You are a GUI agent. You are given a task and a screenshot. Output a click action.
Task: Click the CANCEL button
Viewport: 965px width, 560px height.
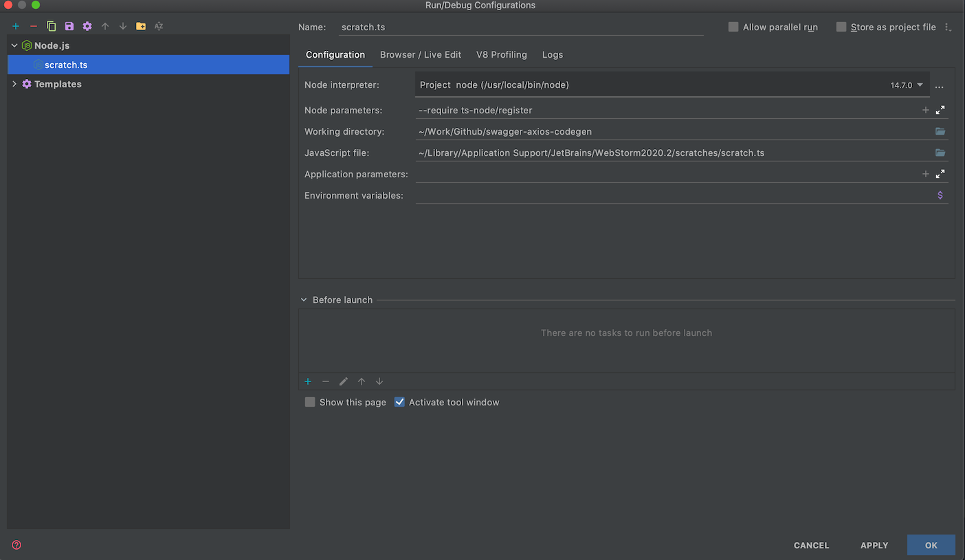812,545
